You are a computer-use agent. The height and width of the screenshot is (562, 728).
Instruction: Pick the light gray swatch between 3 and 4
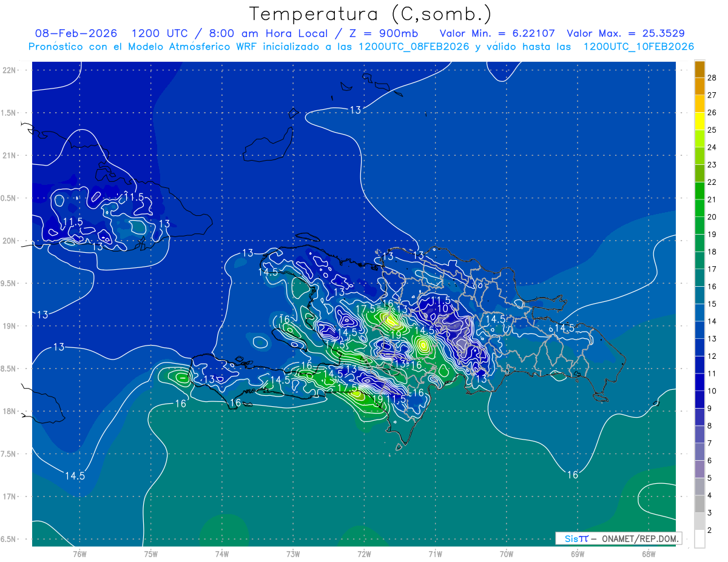[700, 504]
